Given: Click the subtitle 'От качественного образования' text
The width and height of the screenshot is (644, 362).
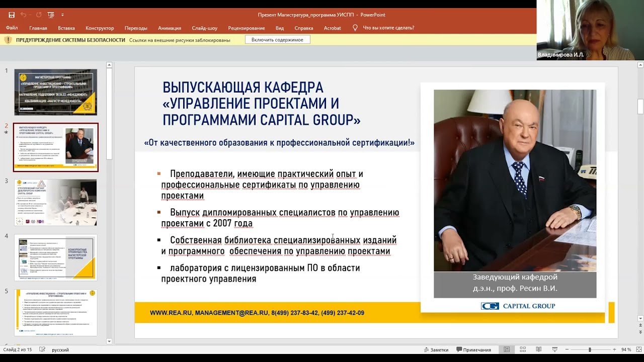Looking at the screenshot, I should 279,143.
